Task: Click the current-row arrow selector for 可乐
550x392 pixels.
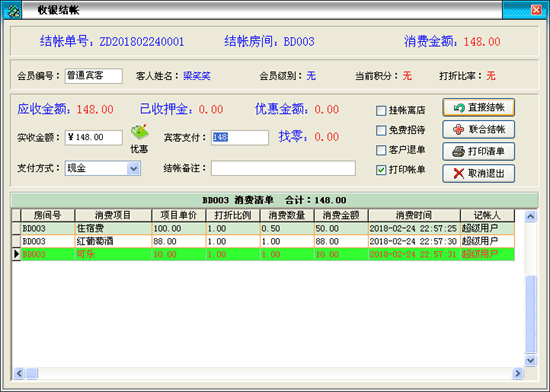Action: click(16, 254)
